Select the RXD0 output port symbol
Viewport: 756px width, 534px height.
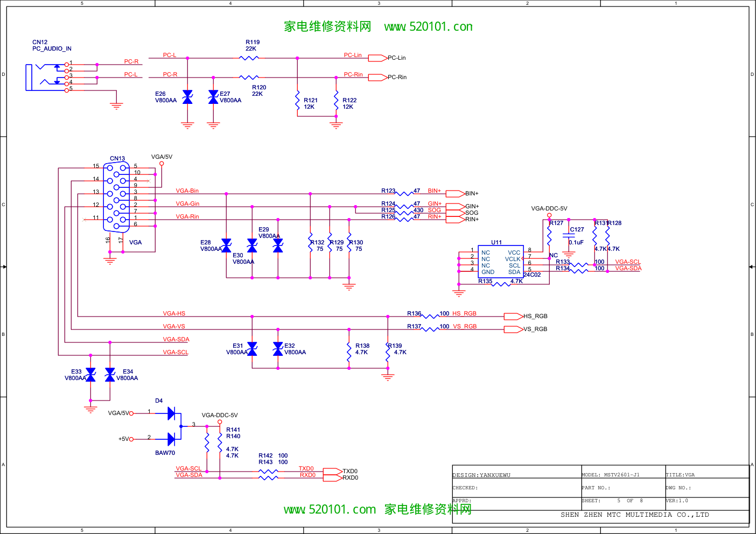click(333, 477)
